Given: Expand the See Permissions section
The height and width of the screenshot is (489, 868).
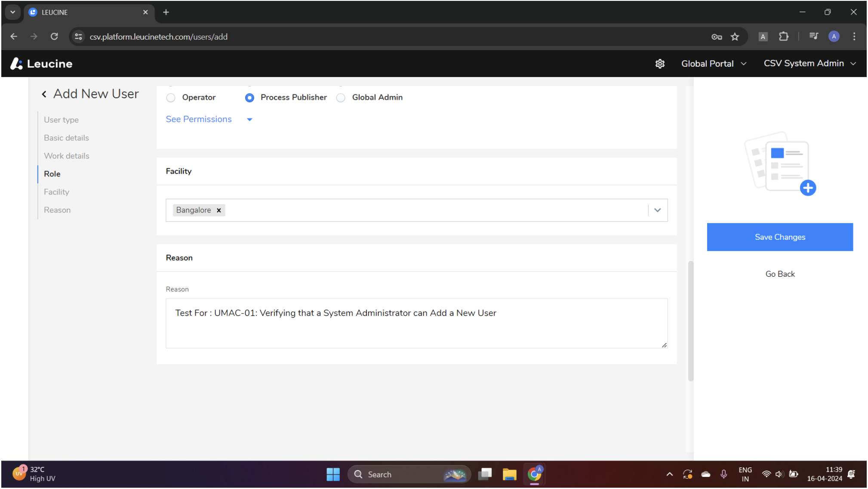Looking at the screenshot, I should (209, 119).
